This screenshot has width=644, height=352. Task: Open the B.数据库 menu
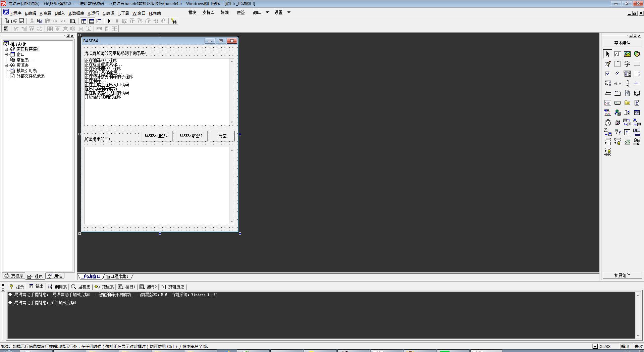(76, 13)
